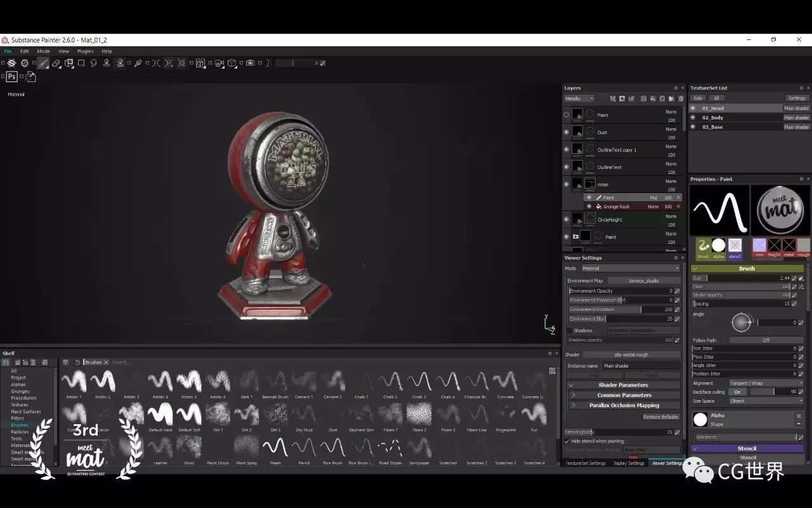Show the top Paint layer

point(566,115)
